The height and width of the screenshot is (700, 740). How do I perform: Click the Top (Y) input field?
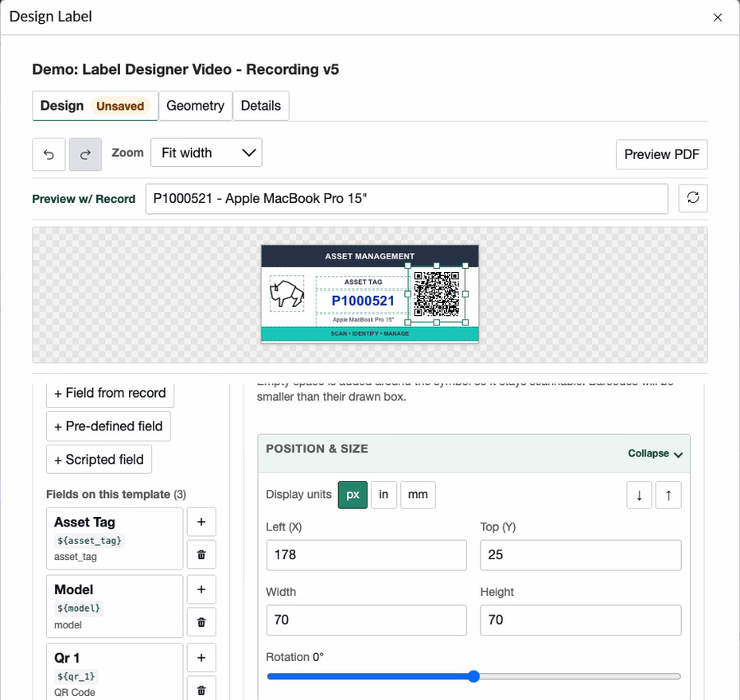click(581, 554)
